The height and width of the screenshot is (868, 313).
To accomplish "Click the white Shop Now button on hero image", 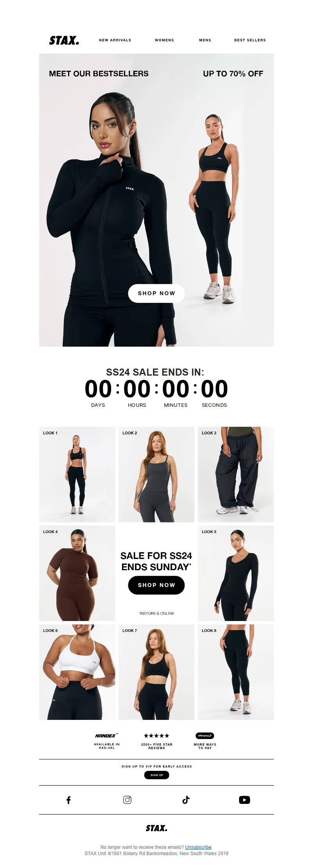I will pyautogui.click(x=156, y=293).
